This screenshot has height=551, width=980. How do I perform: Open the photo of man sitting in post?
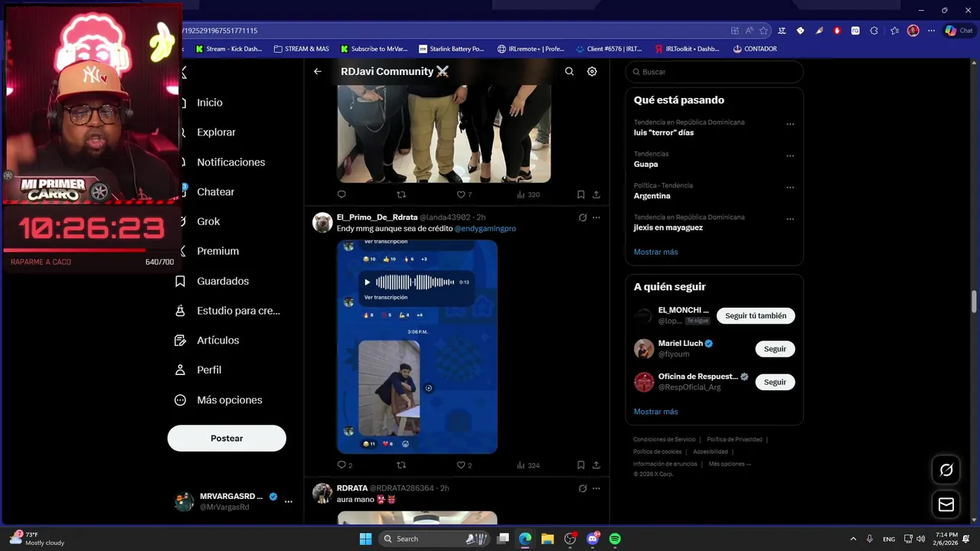point(389,387)
